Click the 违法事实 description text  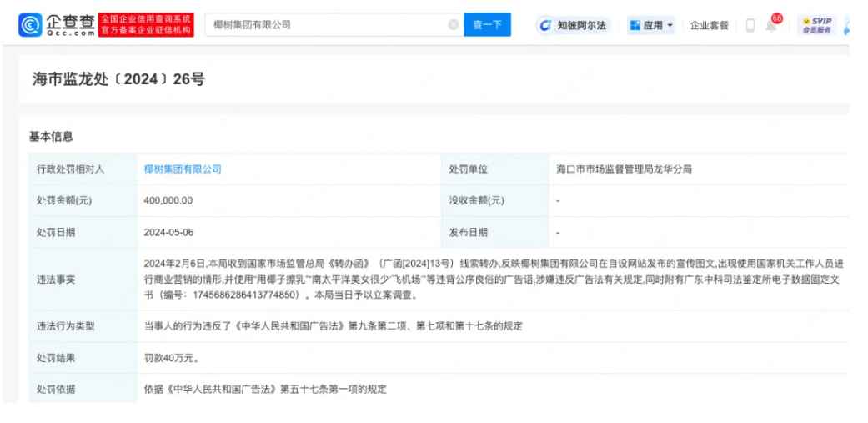pos(492,279)
